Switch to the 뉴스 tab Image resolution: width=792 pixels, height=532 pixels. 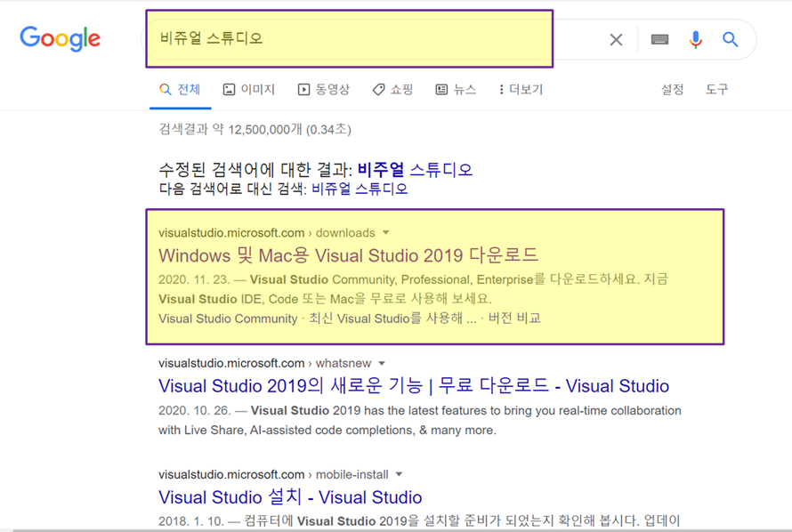pyautogui.click(x=457, y=89)
